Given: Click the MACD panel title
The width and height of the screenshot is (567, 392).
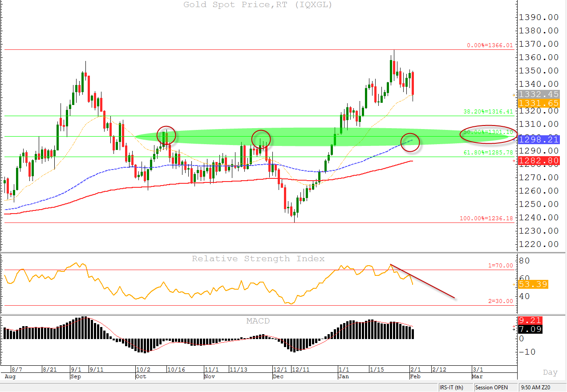Looking at the screenshot, I should click(258, 321).
